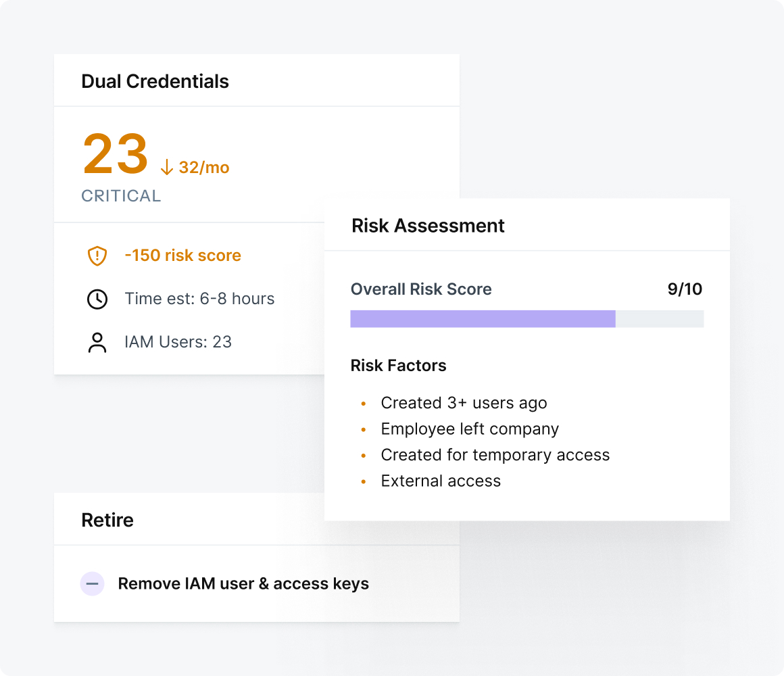The width and height of the screenshot is (784, 676).
Task: Open the Dual Credentials card header
Action: click(x=155, y=82)
